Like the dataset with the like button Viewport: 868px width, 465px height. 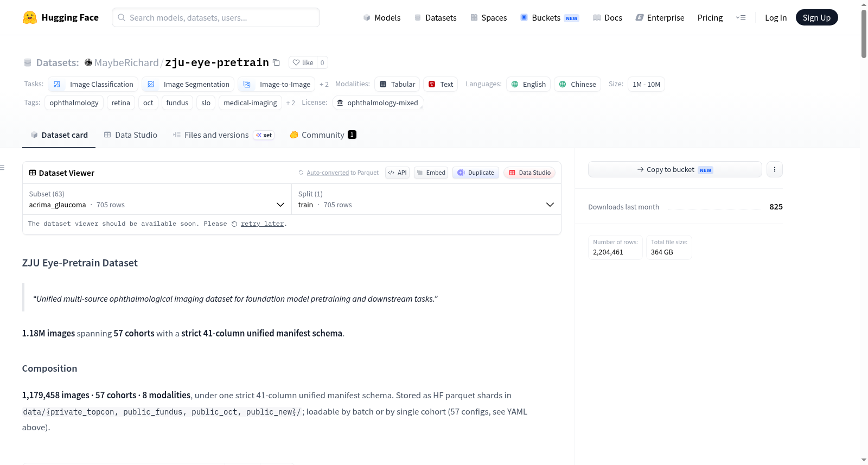[x=303, y=62]
